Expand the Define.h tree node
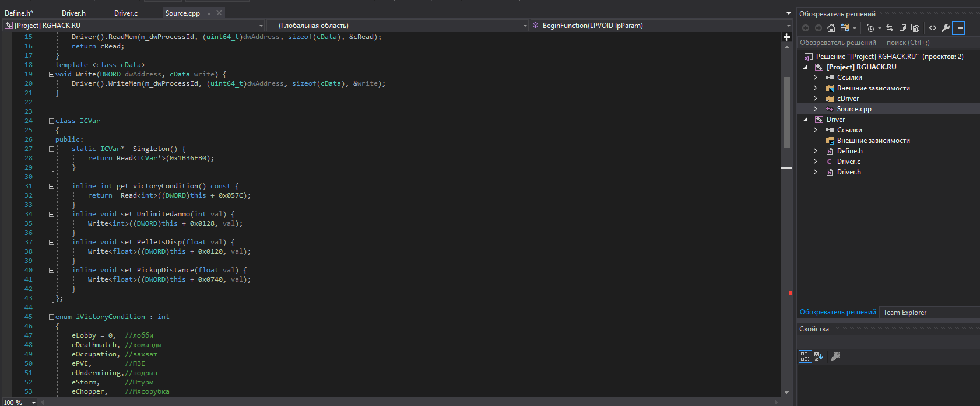 (x=816, y=151)
